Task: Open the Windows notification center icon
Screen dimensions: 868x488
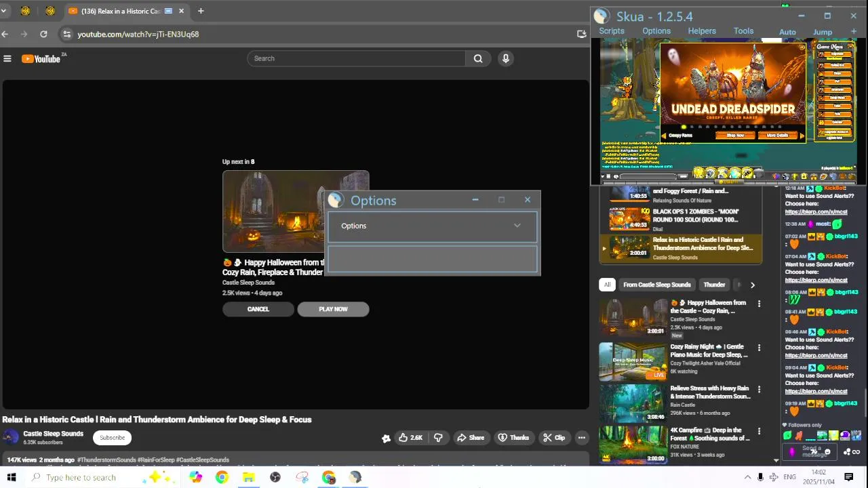Action: (848, 477)
